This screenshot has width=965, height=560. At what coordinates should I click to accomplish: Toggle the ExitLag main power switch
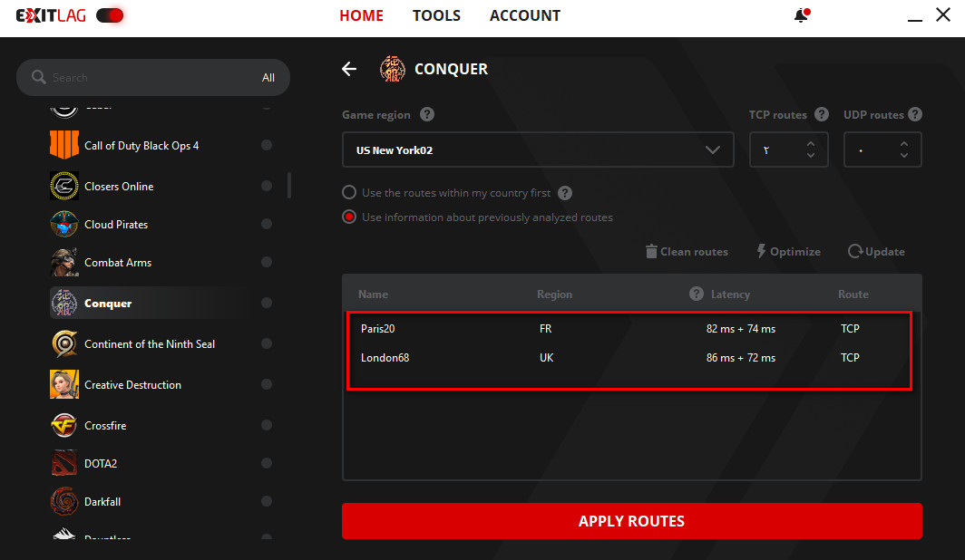click(x=110, y=15)
